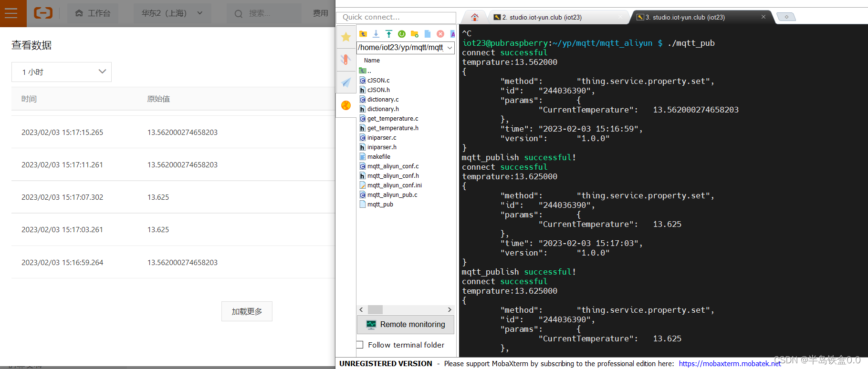Open the Aliyun hamburger menu
868x369 pixels.
pos(10,13)
